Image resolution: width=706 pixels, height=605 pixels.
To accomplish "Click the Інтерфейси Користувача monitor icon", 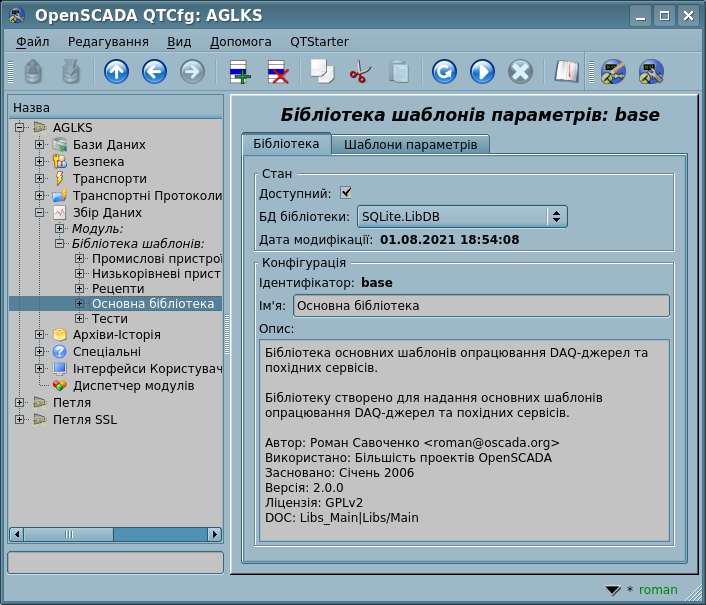I will coord(59,369).
